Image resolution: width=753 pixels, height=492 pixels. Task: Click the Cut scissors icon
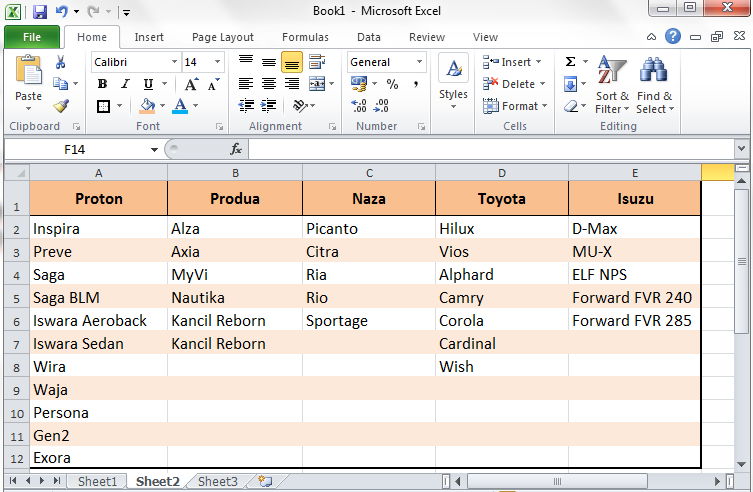coord(61,62)
